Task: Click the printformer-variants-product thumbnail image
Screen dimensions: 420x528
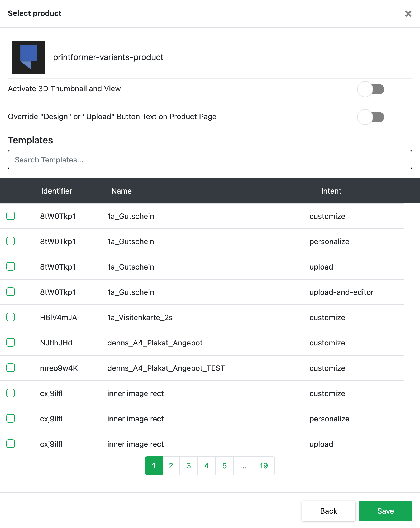Action: (29, 57)
